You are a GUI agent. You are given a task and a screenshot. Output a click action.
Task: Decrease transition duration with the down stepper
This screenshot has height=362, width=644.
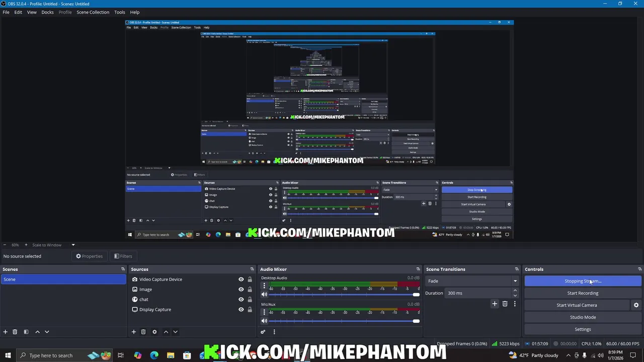[515, 296]
